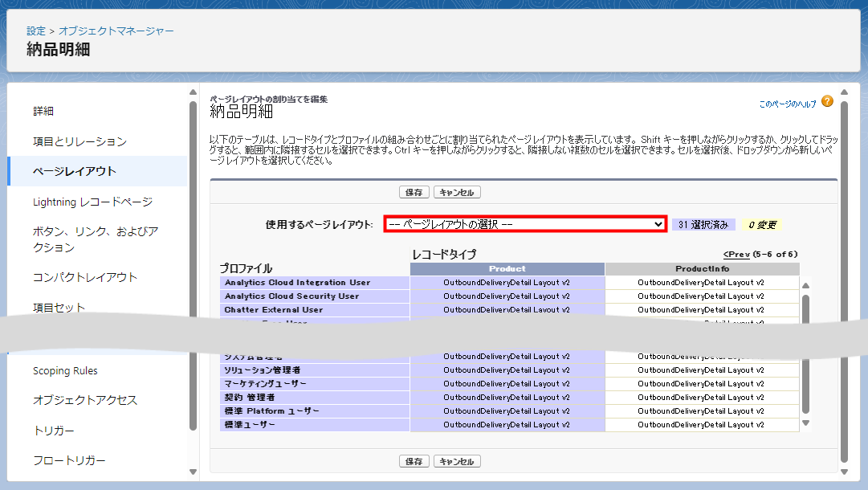Navigate to オブジェクトマネージャー breadcrumb

(116, 31)
